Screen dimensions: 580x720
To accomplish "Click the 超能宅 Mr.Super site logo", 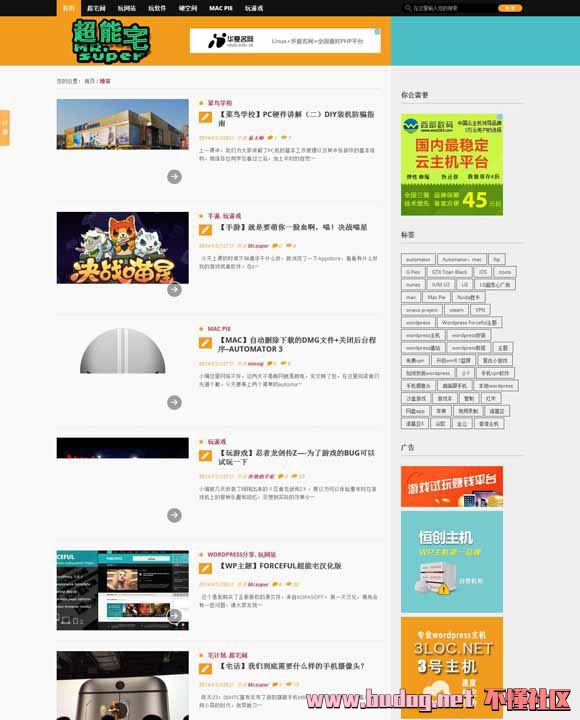I will click(111, 41).
